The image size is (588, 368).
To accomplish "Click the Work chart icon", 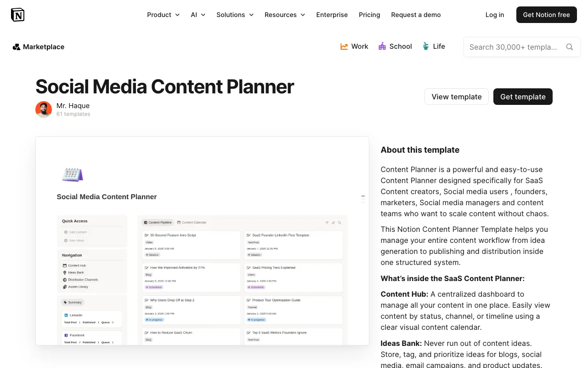I will click(x=344, y=46).
